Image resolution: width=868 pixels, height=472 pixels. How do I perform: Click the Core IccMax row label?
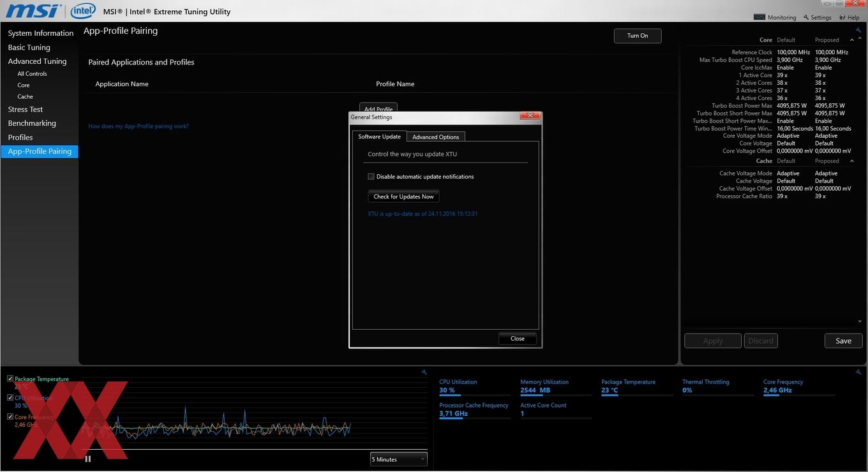click(756, 68)
